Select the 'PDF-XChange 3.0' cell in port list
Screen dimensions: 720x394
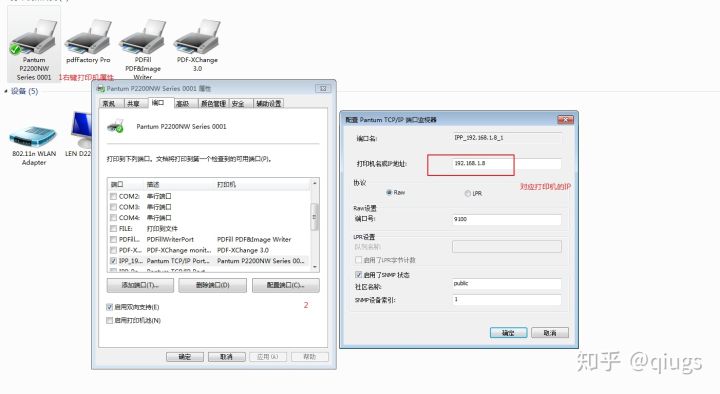click(x=242, y=250)
